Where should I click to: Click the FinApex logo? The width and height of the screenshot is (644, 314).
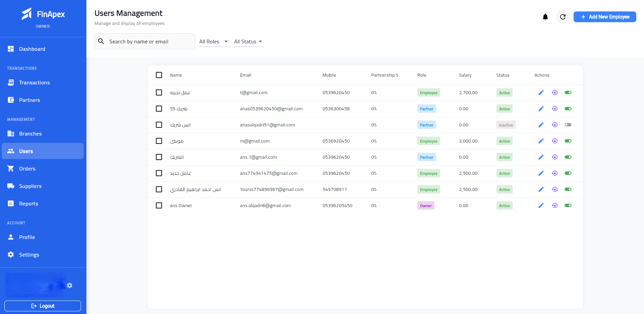[x=43, y=14]
